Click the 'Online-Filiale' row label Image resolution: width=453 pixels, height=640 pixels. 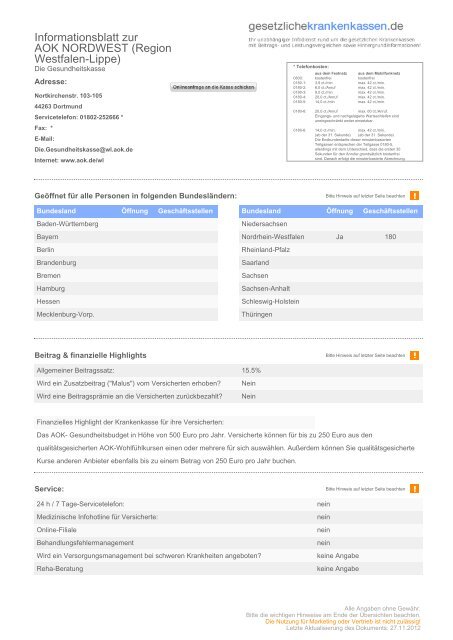[x=56, y=530]
